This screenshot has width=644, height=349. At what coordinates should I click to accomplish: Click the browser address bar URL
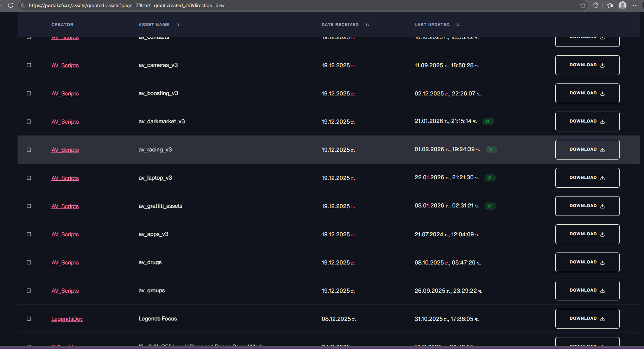pos(127,5)
